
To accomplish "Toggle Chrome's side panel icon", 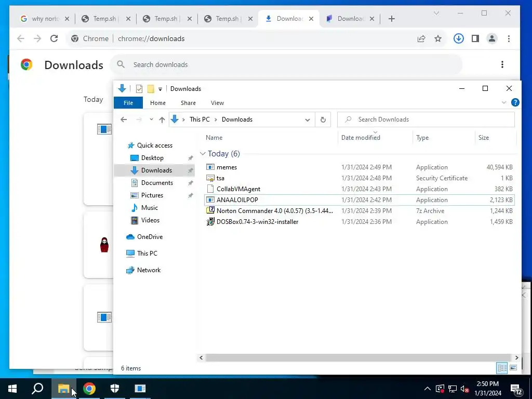I will coord(475,38).
